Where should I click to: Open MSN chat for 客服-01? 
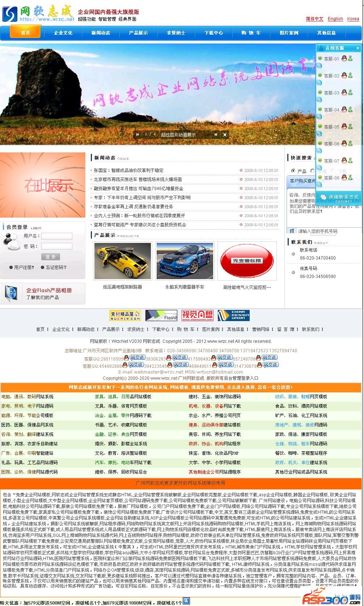click(x=350, y=58)
